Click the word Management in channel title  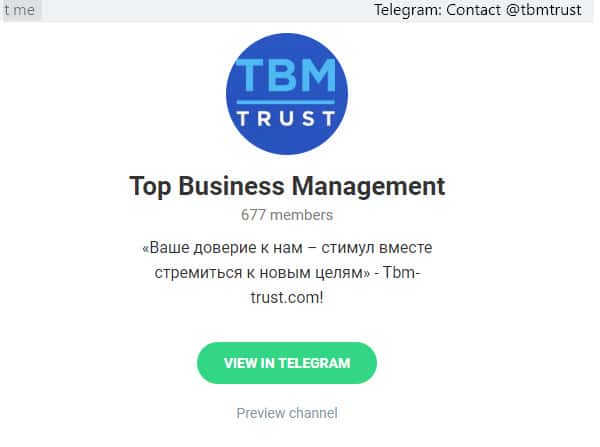click(x=368, y=186)
